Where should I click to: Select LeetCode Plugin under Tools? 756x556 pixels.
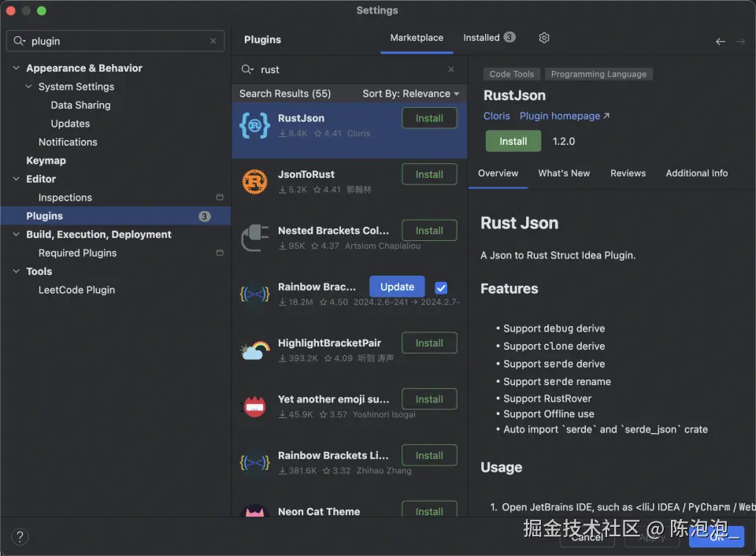coord(76,290)
